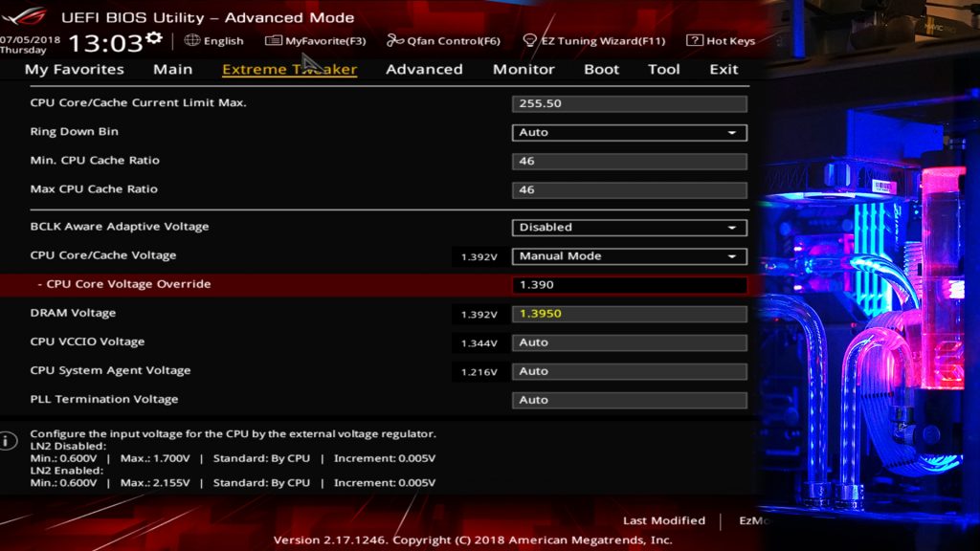
Task: Click CPU Core/Cache Current Limit Max. label
Action: [x=138, y=102]
